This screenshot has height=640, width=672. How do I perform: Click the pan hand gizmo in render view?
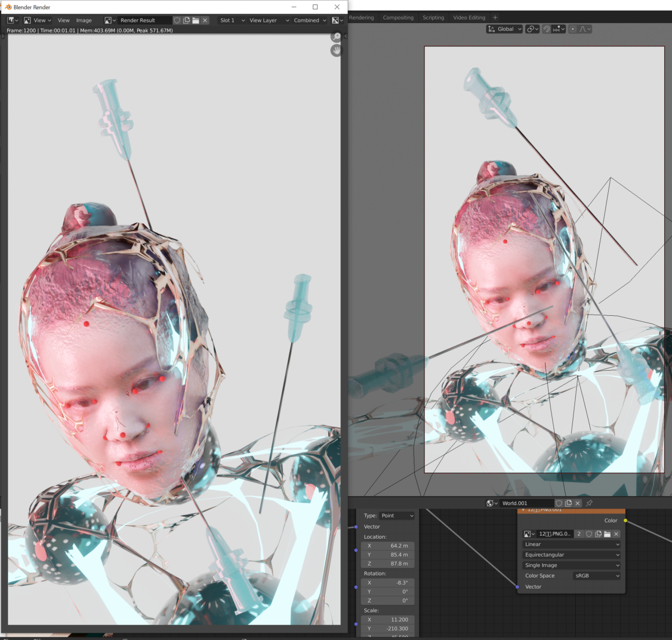click(x=336, y=50)
